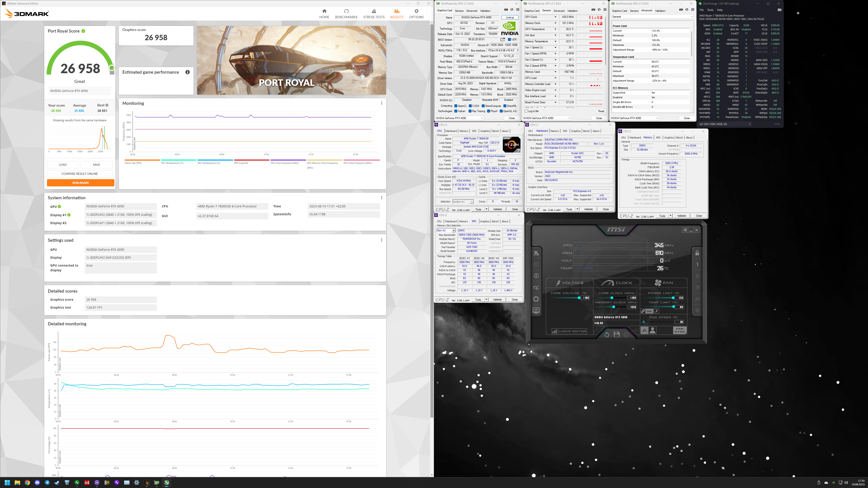Enable Log to file in GPU-Z Sensors

526,111
